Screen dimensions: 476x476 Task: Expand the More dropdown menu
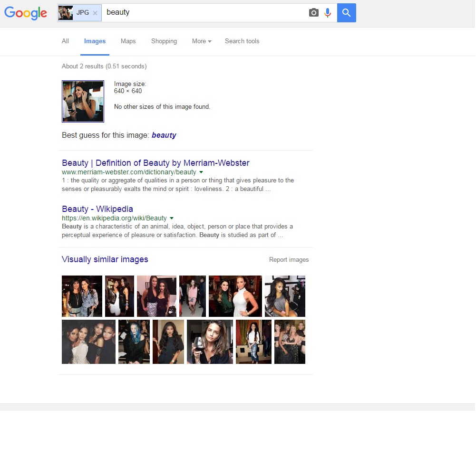coord(202,41)
